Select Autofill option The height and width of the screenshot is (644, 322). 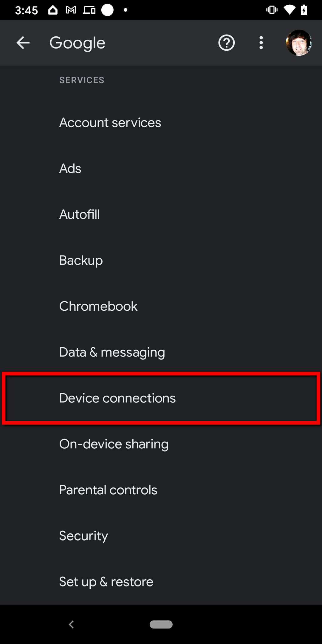[x=80, y=214]
